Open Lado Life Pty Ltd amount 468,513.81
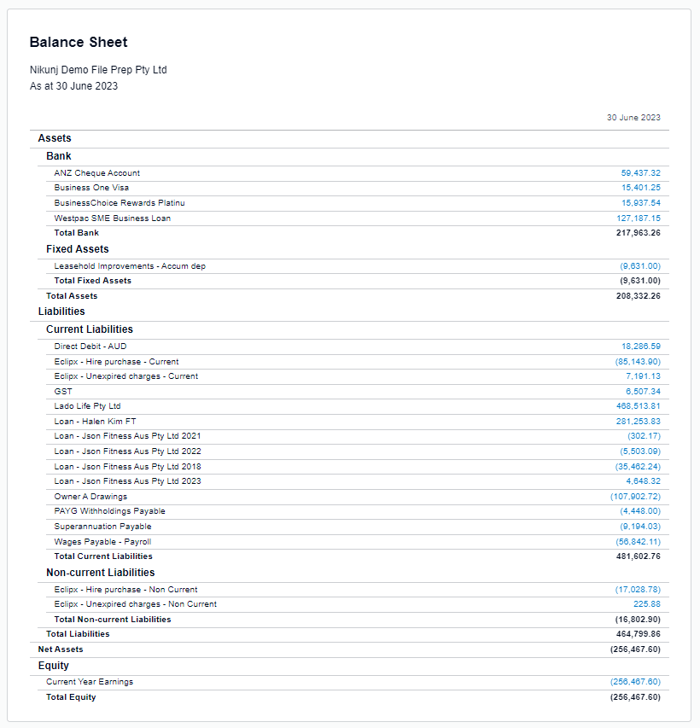This screenshot has width=700, height=728. pyautogui.click(x=639, y=405)
